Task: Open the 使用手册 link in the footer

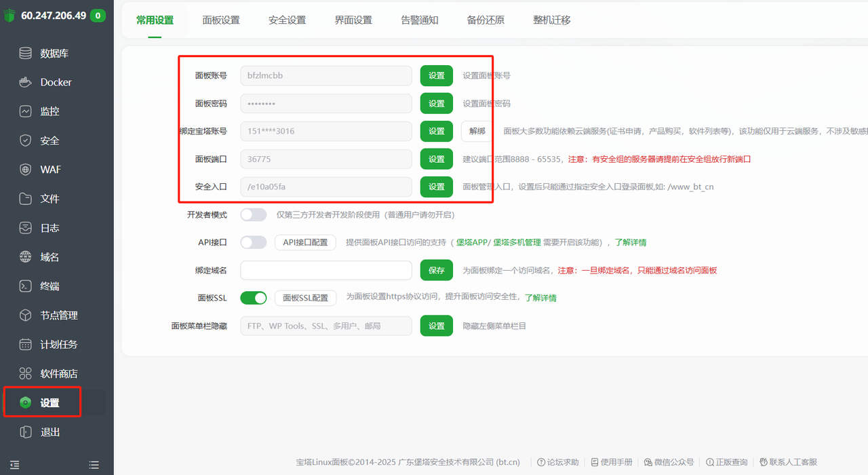Action: [x=612, y=462]
